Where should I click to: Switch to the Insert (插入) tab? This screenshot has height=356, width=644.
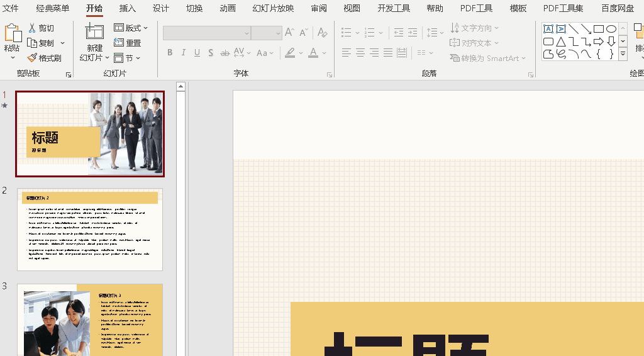(127, 8)
